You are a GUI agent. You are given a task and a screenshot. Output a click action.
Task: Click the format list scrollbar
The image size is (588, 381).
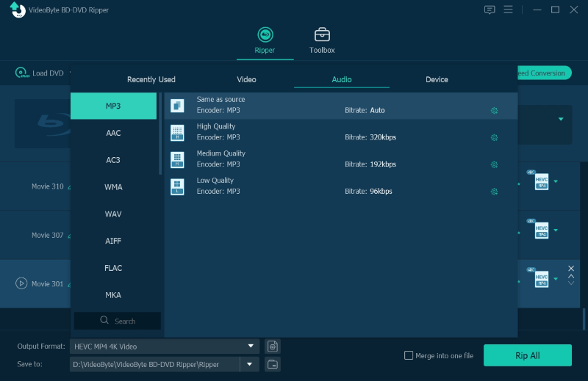pos(160,134)
